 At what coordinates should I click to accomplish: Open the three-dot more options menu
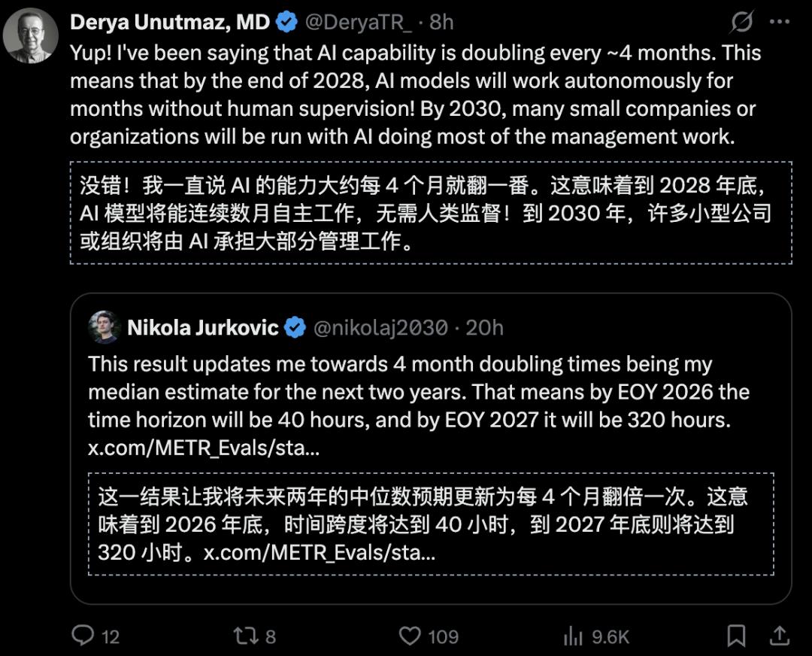tap(780, 23)
